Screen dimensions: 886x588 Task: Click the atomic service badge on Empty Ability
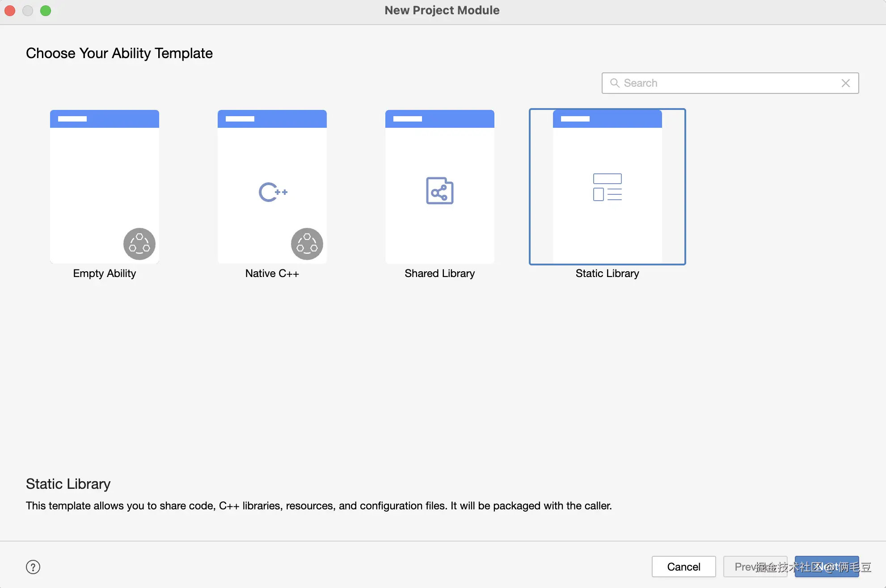(x=139, y=244)
